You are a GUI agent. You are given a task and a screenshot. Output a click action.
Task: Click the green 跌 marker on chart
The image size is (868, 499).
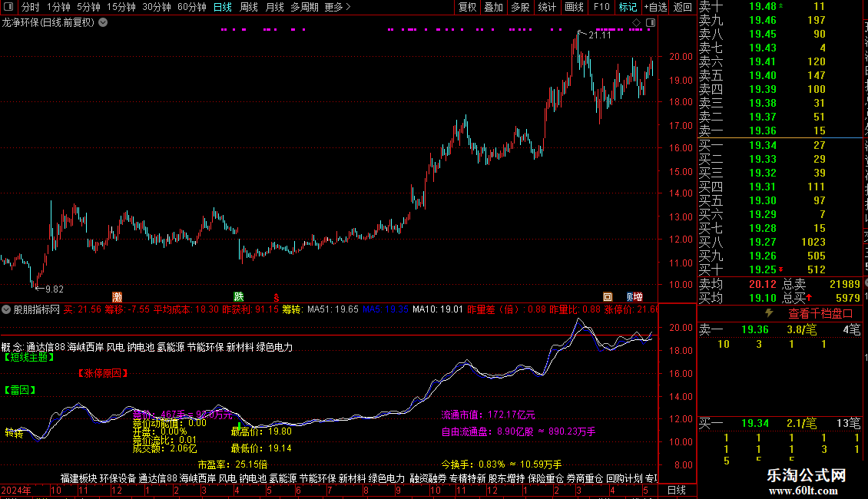pyautogui.click(x=239, y=297)
